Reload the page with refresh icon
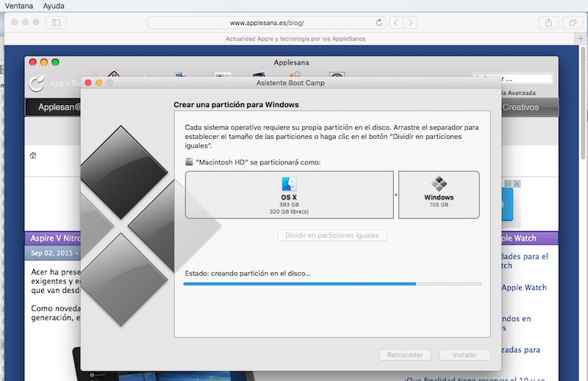 click(379, 23)
